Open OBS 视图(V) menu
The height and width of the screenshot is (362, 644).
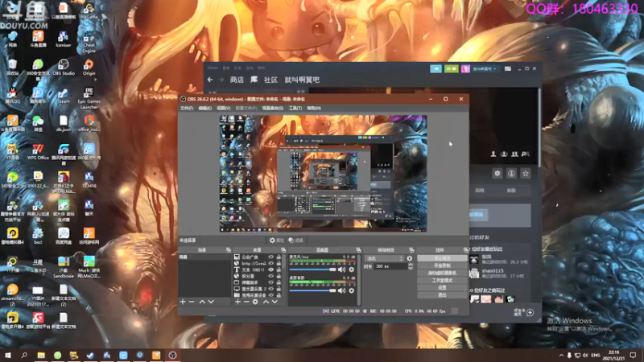click(224, 109)
